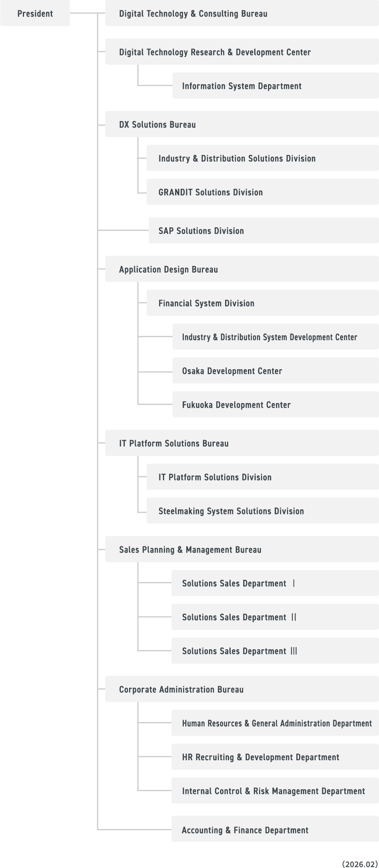
Task: Choose Steelmaking System Solutions Division
Action: [x=262, y=510]
